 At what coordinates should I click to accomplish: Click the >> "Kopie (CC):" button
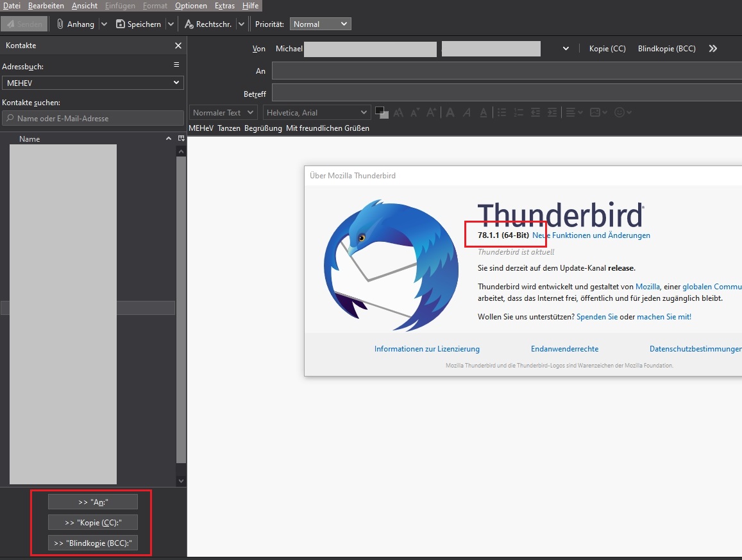[93, 522]
